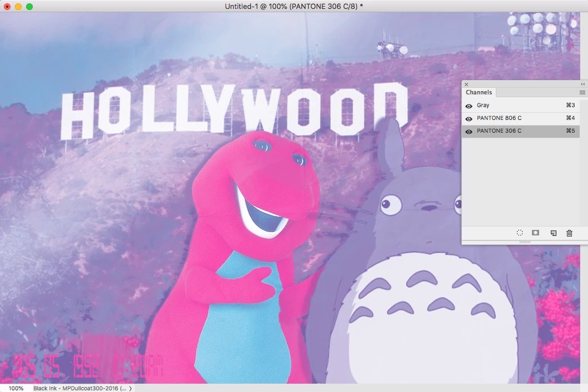Close the document window red button
The image size is (588, 392).
[7, 6]
